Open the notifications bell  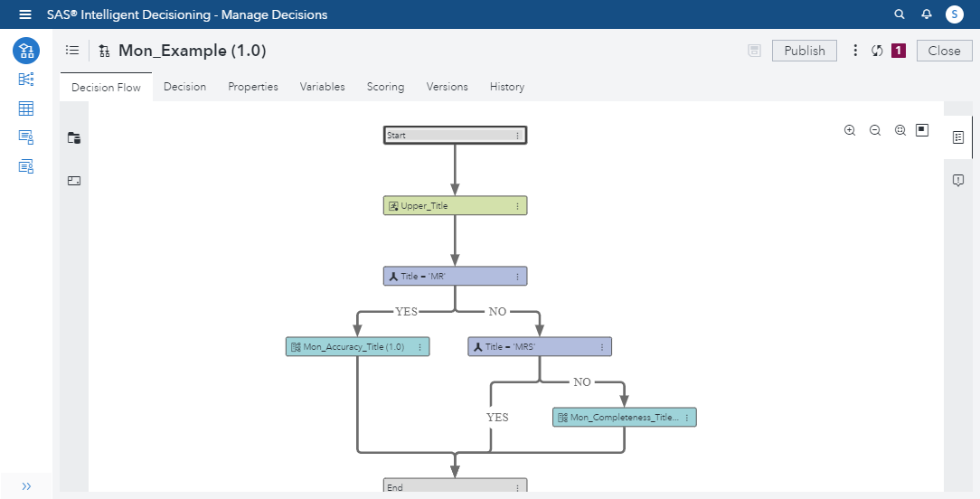[x=926, y=14]
